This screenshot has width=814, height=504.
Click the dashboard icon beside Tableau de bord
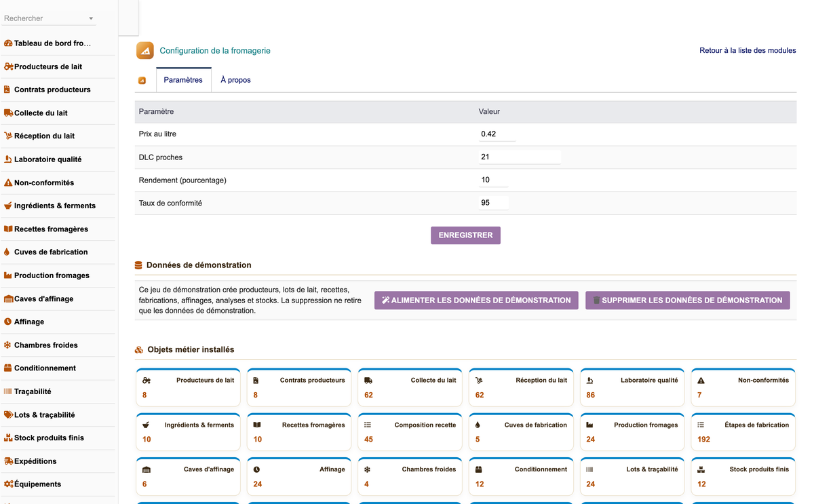click(8, 43)
